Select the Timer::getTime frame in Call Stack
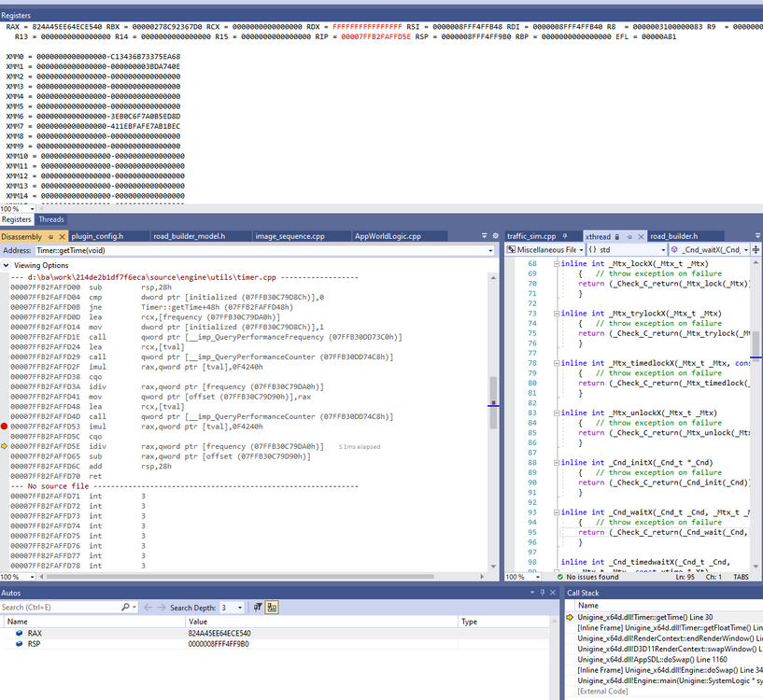763x700 pixels. [654, 615]
